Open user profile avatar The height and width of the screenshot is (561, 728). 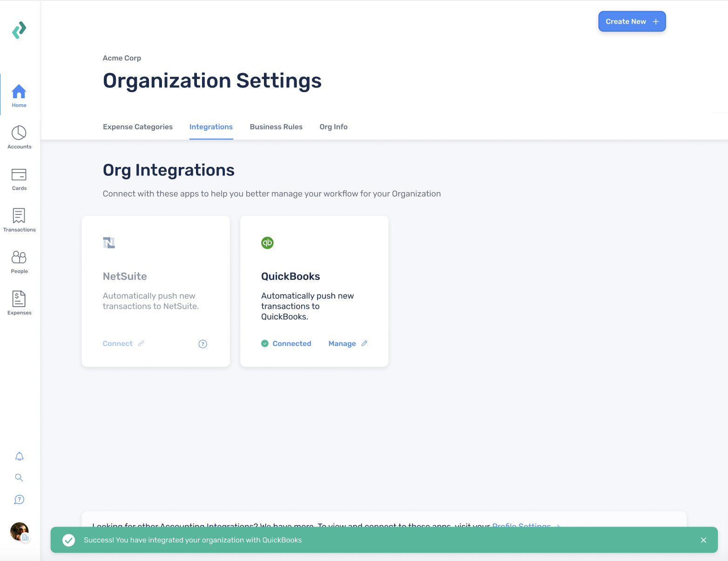point(20,531)
